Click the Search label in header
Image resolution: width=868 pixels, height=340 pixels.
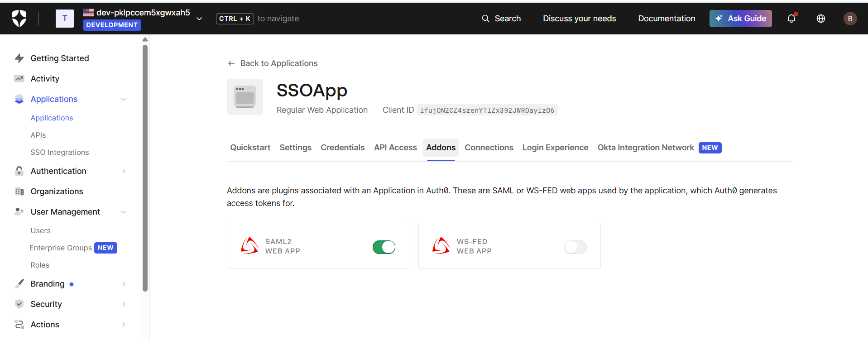[x=508, y=19]
